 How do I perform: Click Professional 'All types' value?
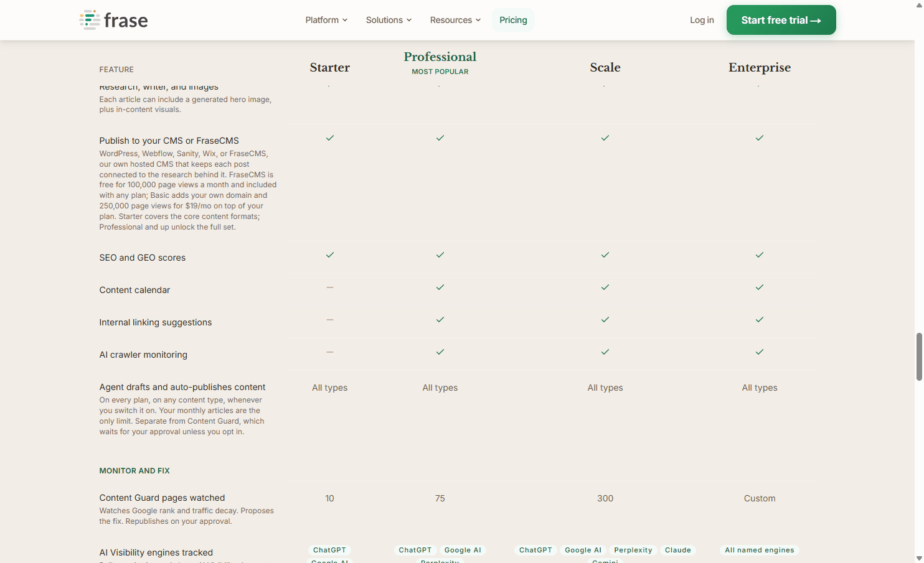click(x=440, y=388)
